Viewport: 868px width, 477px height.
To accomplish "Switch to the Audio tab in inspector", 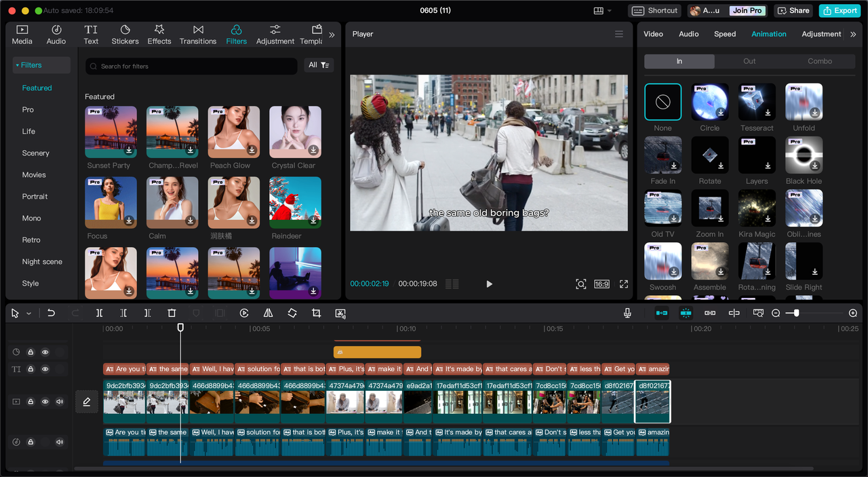I will [688, 34].
